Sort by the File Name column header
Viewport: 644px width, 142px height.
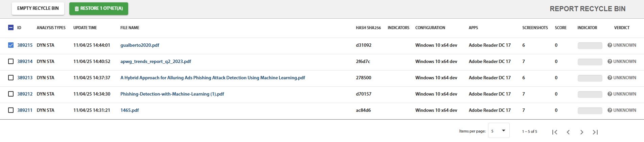[130, 28]
